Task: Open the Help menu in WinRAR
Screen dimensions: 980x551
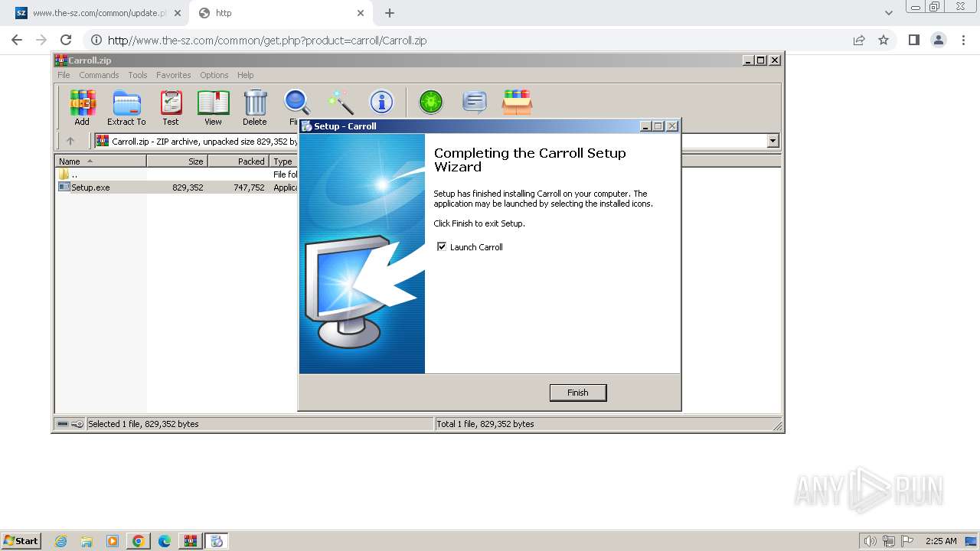Action: [245, 75]
